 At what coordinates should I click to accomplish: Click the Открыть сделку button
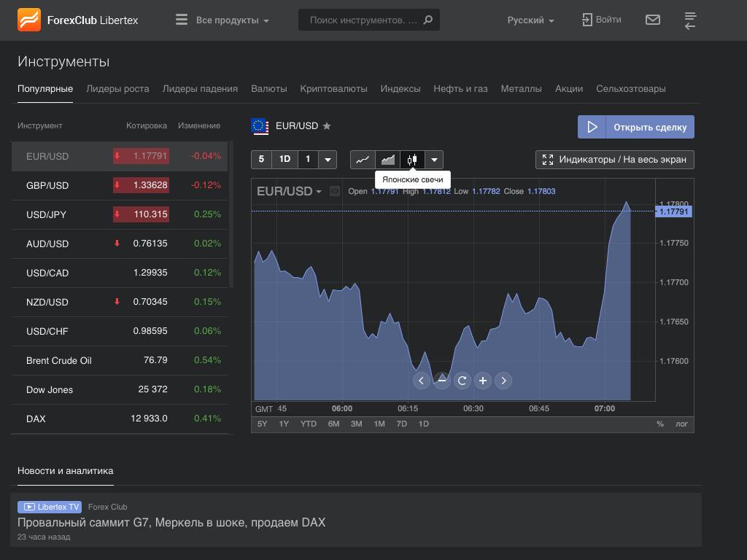click(635, 127)
